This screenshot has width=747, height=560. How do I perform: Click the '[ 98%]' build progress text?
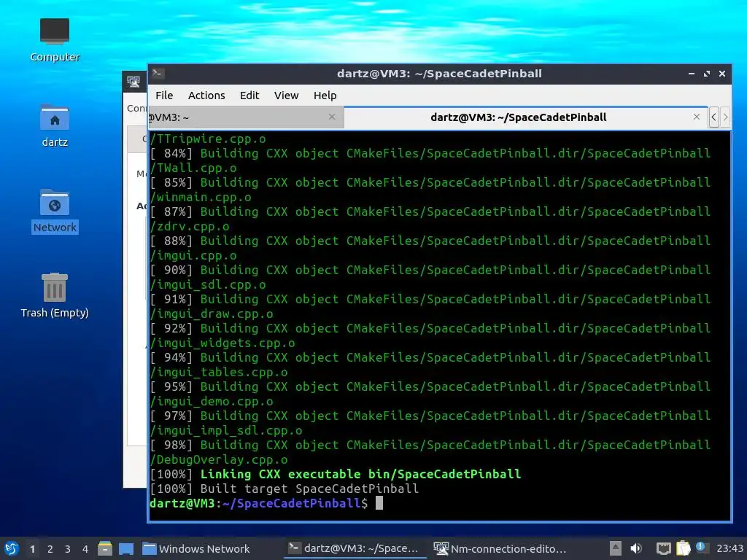click(x=171, y=446)
